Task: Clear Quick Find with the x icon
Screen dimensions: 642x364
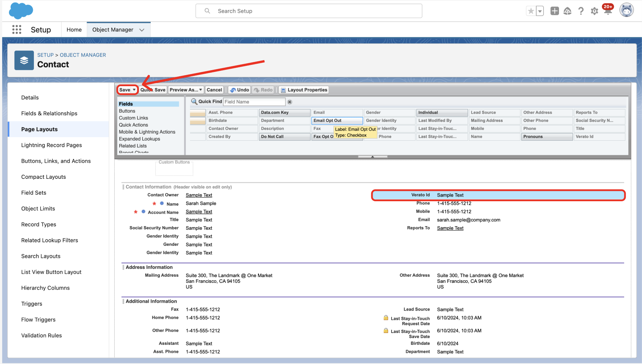Action: tap(290, 102)
